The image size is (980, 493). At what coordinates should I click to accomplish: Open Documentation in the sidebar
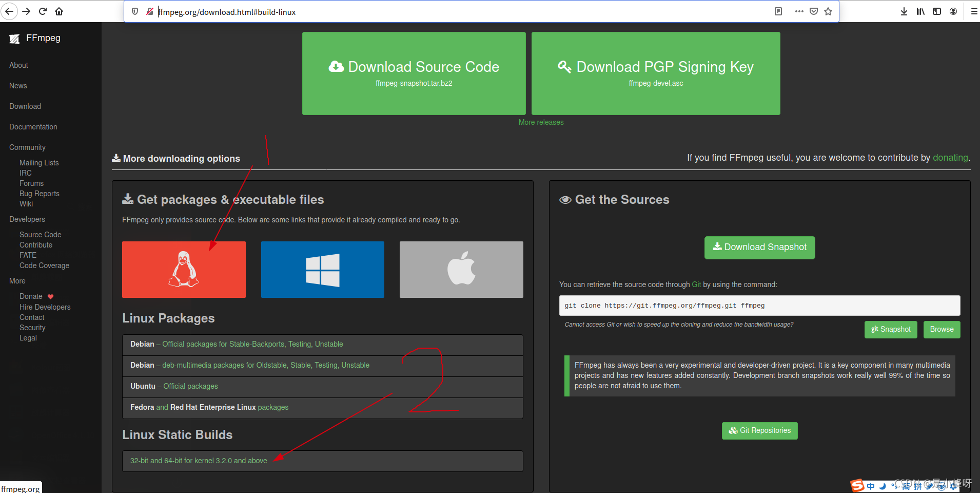click(x=33, y=127)
